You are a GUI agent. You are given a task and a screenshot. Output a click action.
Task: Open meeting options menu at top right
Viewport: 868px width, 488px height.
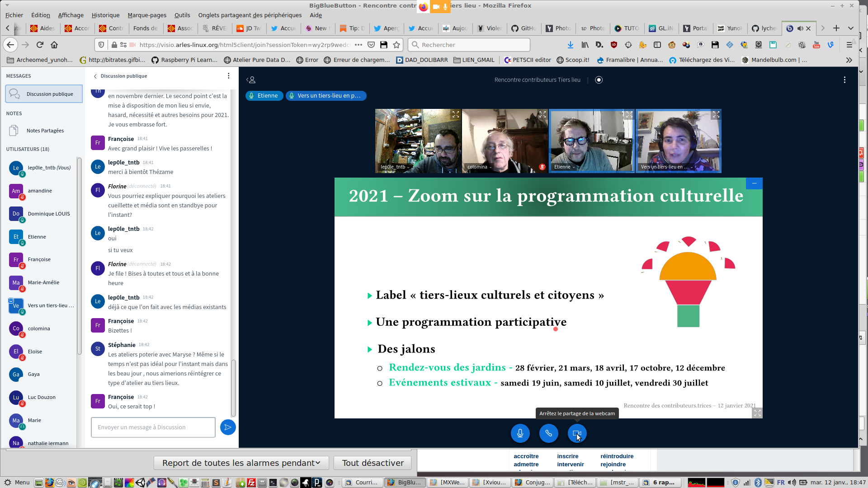point(844,80)
